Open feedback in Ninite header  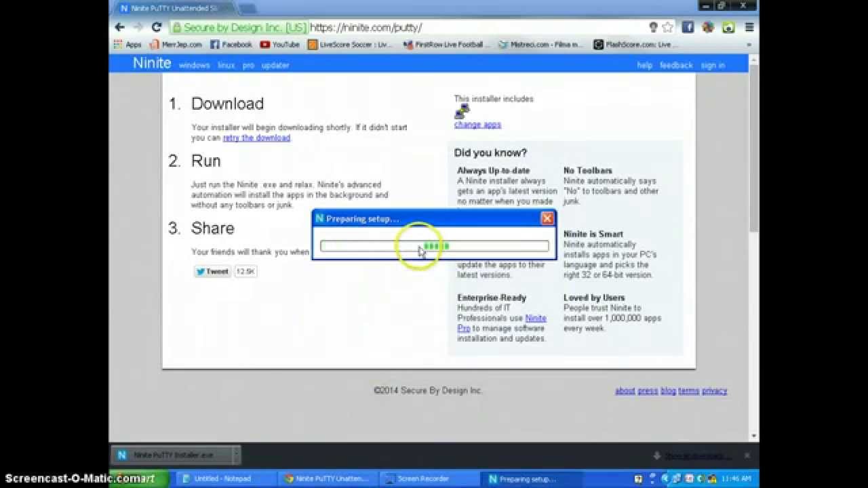pyautogui.click(x=676, y=66)
